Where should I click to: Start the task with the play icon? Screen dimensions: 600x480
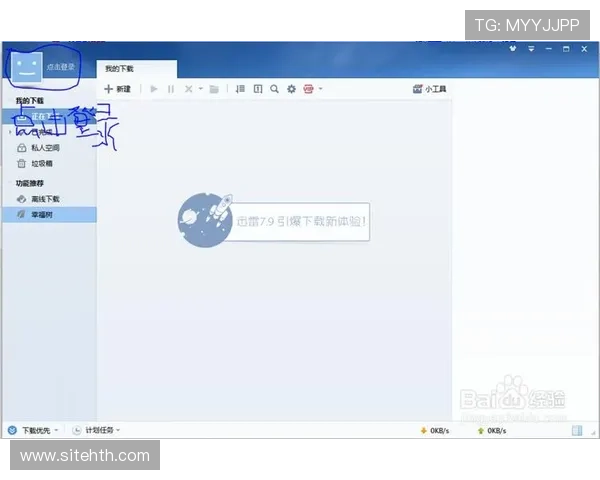pyautogui.click(x=154, y=89)
